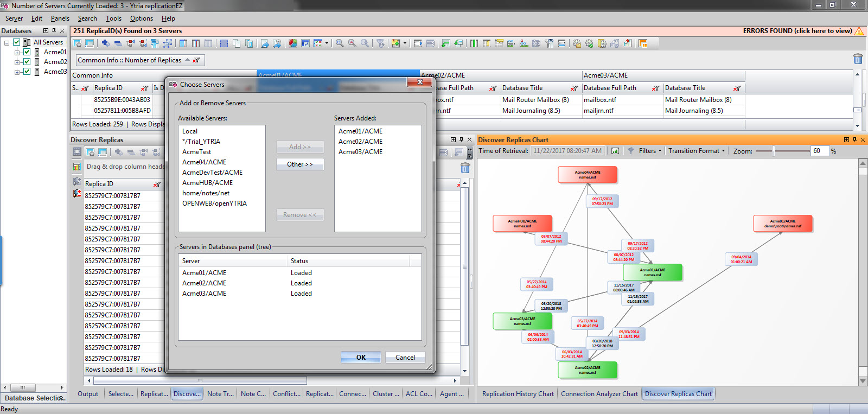
Task: Click ERRORS FOUND (click here to view) link
Action: [797, 31]
